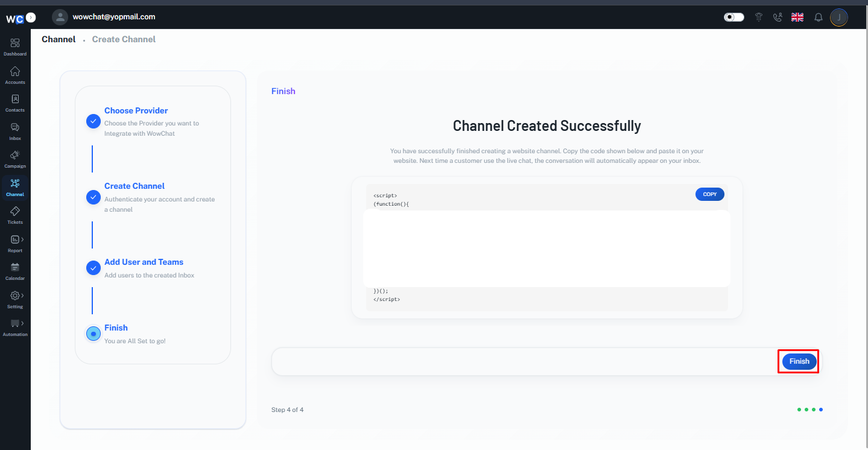Screen dimensions: 868x450
Task: Toggle the theme switch in header
Action: (x=734, y=17)
